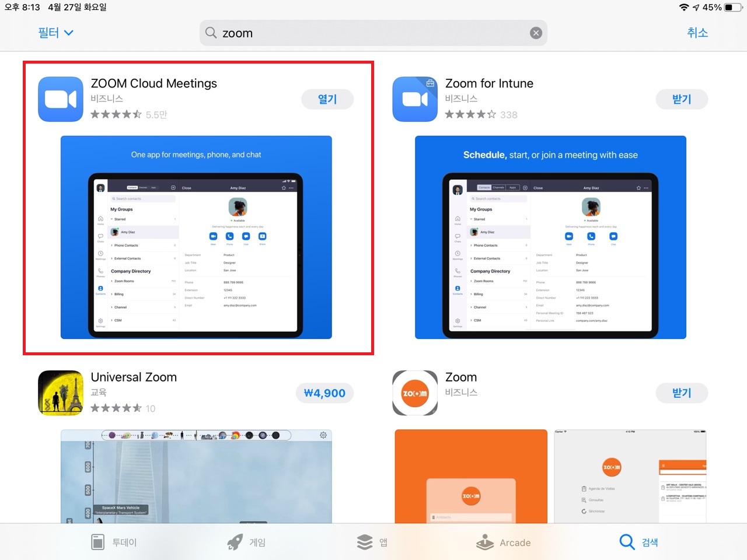Open Universal Zoom app icon
The image size is (747, 560).
point(61,393)
